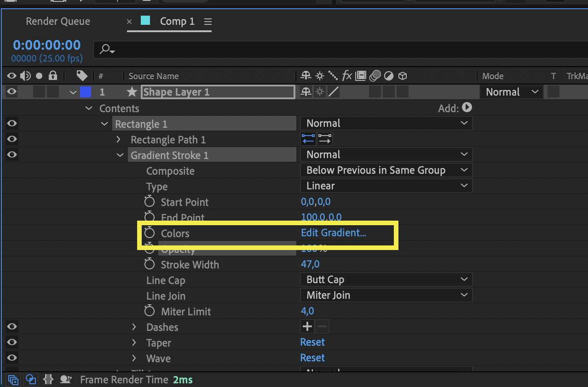Screen dimensions: 588x387
Task: Click the Miter Limit stopwatch icon
Action: 150,311
